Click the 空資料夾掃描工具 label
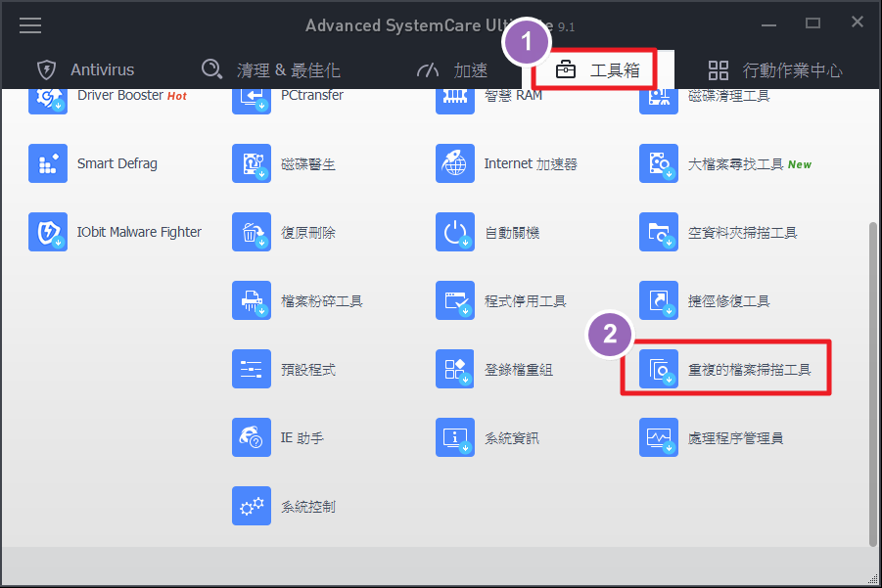The image size is (882, 588). click(x=742, y=233)
